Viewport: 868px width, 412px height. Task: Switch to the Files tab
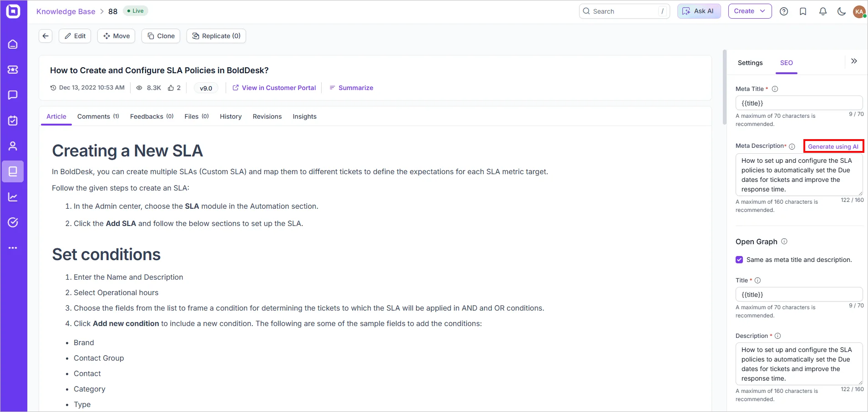point(197,116)
